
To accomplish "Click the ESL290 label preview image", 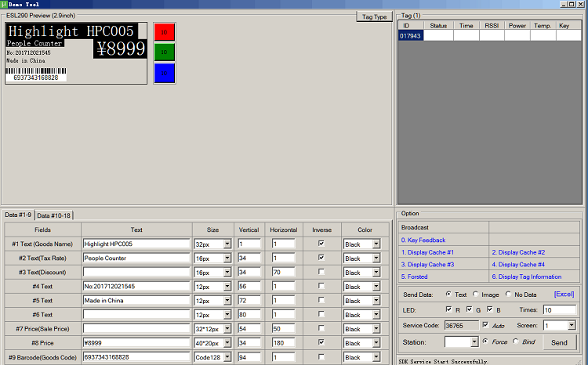I will [76, 52].
